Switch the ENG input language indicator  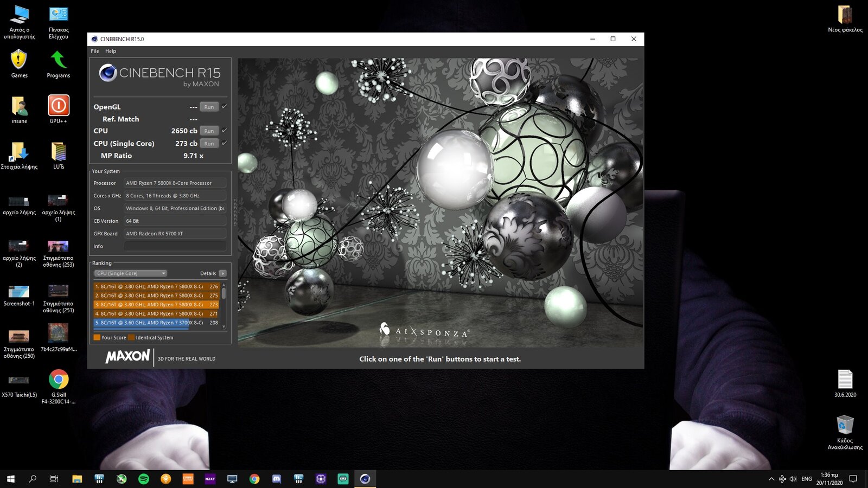[807, 479]
